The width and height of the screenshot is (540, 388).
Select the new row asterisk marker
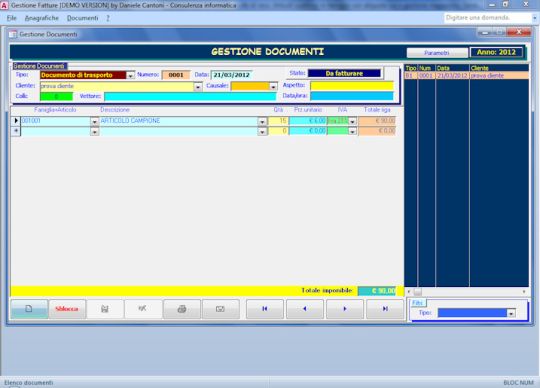16,131
